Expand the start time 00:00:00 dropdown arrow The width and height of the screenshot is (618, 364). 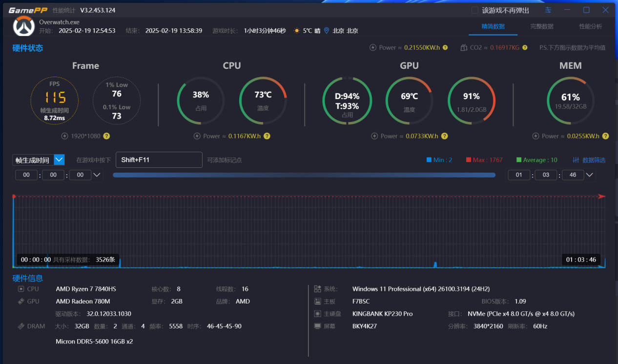[x=97, y=175]
